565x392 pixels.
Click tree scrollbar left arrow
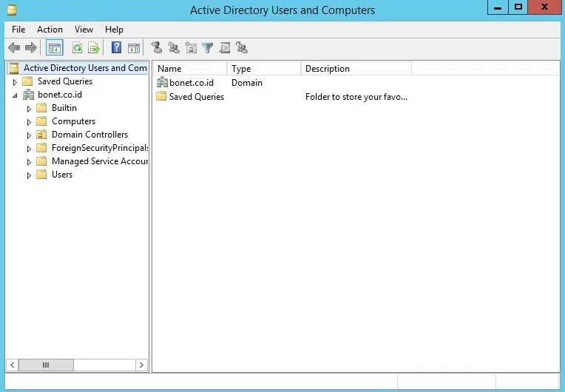[x=13, y=365]
